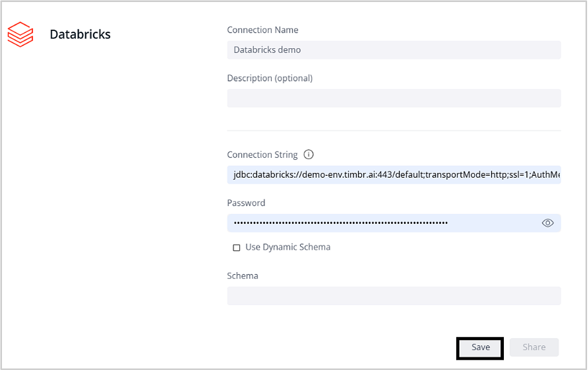588x370 pixels.
Task: Click the greyed-out Share button
Action: point(534,347)
